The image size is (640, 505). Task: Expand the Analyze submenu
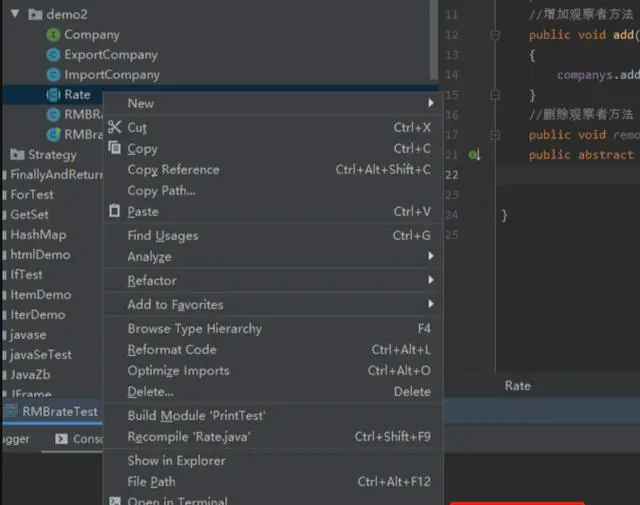tap(431, 257)
